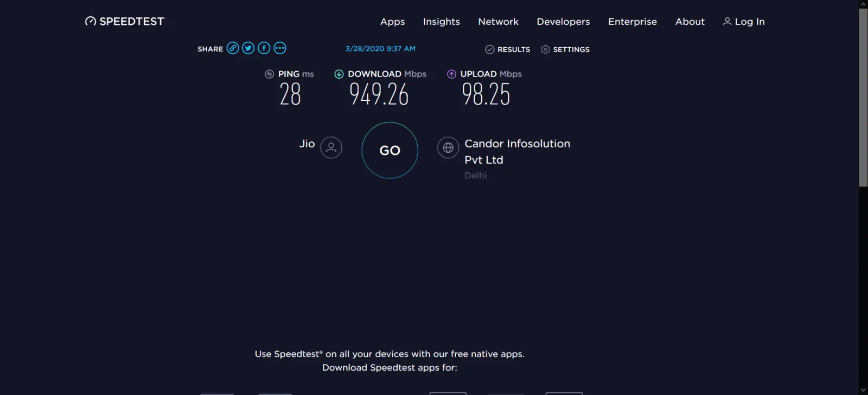Click the scrollbar down arrow
Viewport: 868px width, 395px height.
pos(863,390)
